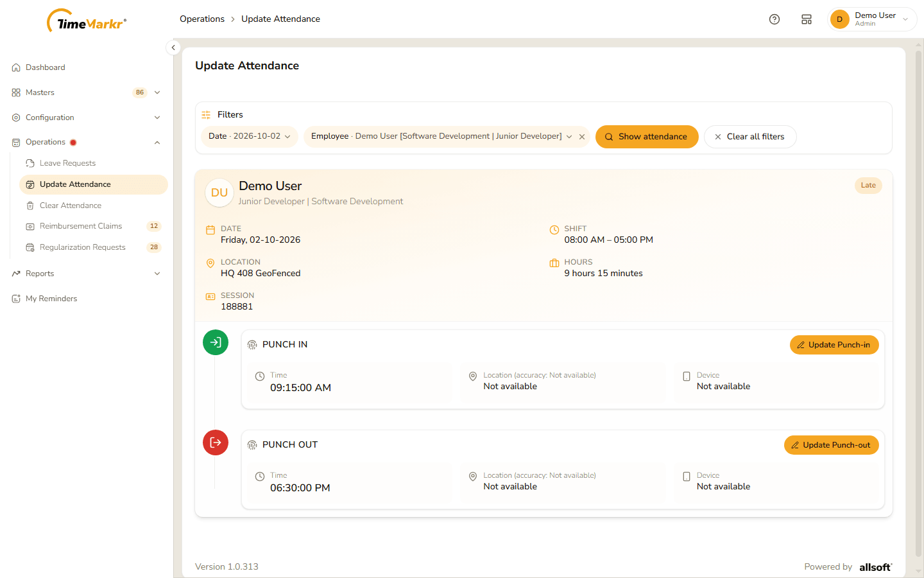Click the fingerprint icon beside PUNCH OUT
Image resolution: width=924 pixels, height=578 pixels.
coord(252,445)
